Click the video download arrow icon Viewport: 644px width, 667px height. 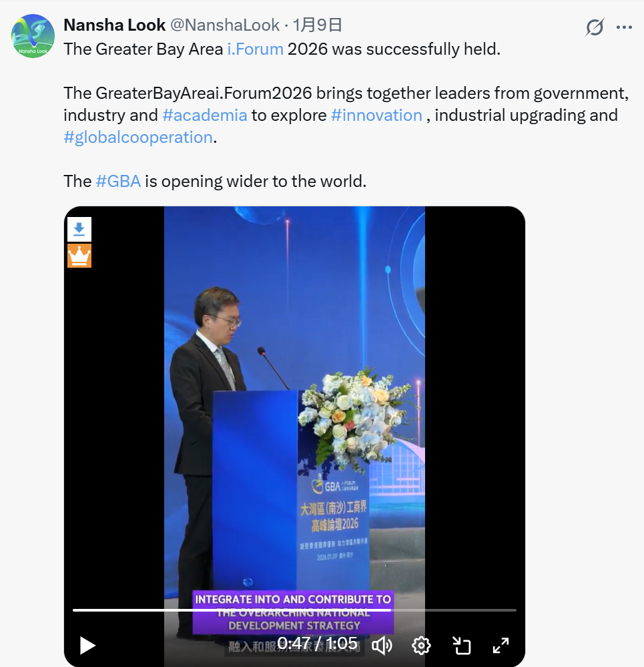[x=79, y=229]
